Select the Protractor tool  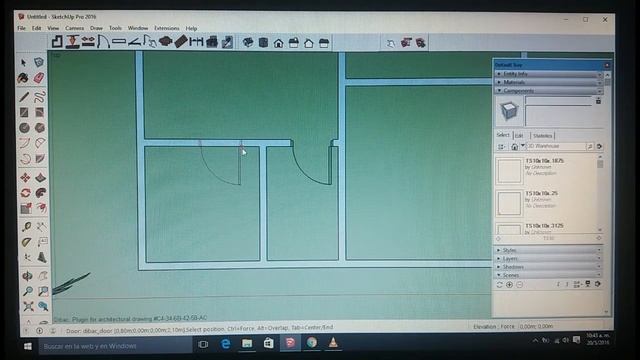[x=27, y=242]
